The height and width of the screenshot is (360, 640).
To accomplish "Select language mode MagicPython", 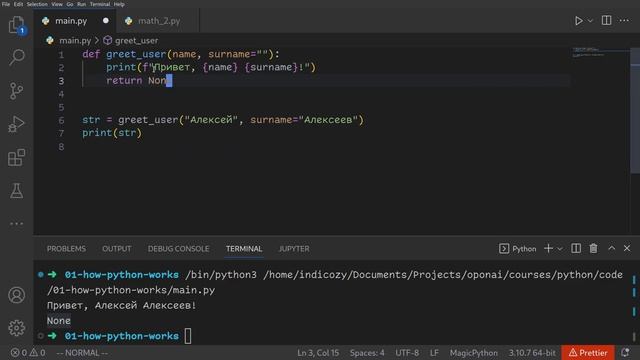I will 473,353.
